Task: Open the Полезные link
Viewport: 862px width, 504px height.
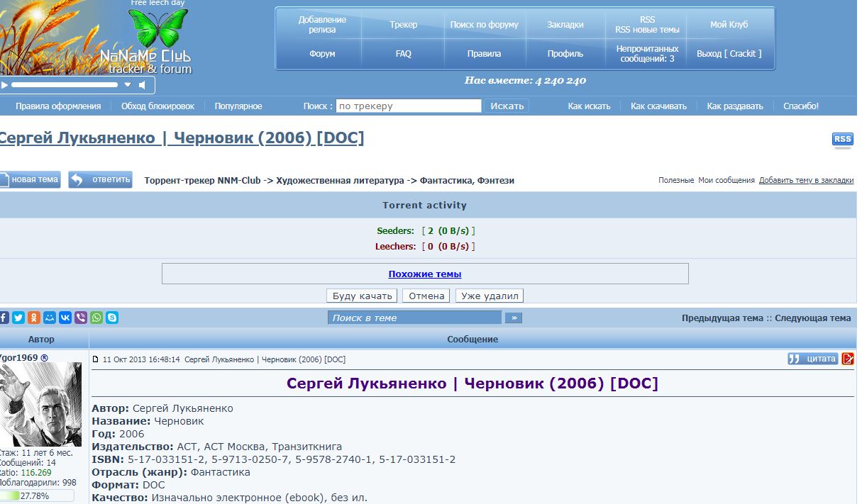Action: (x=676, y=181)
